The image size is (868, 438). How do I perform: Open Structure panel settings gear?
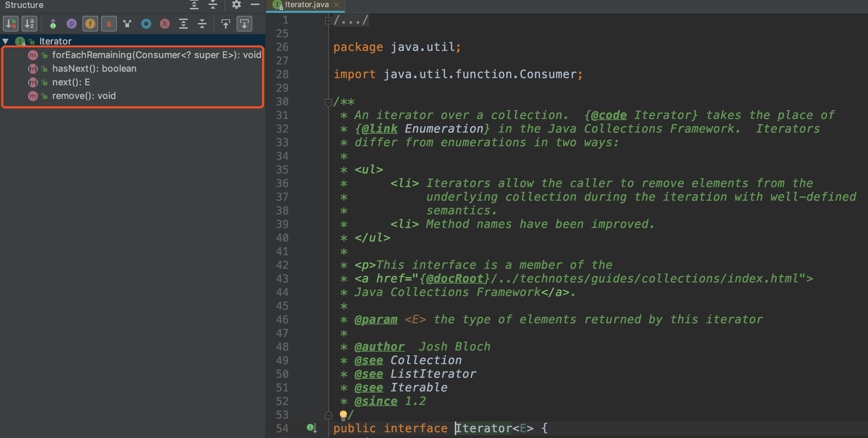click(x=237, y=5)
